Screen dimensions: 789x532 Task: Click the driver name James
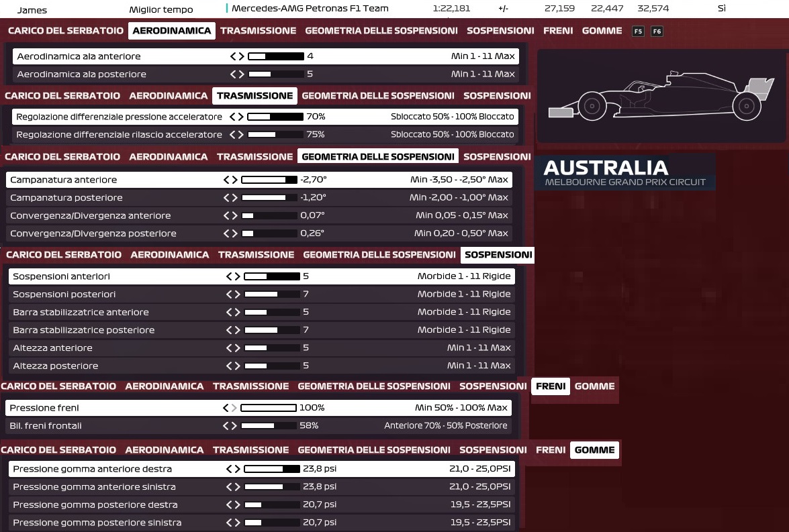tap(32, 10)
